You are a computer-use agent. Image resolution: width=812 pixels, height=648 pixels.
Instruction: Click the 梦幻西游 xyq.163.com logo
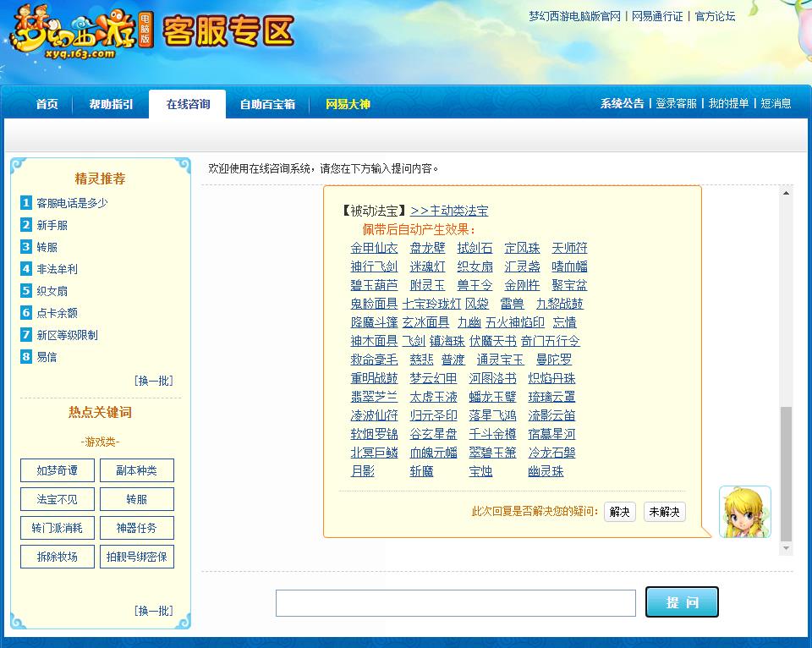click(x=81, y=32)
